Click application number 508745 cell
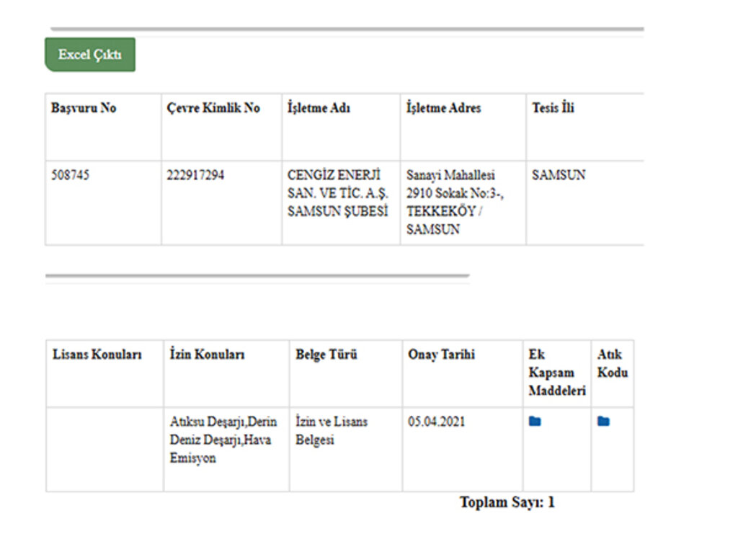The height and width of the screenshot is (560, 738). (x=103, y=203)
